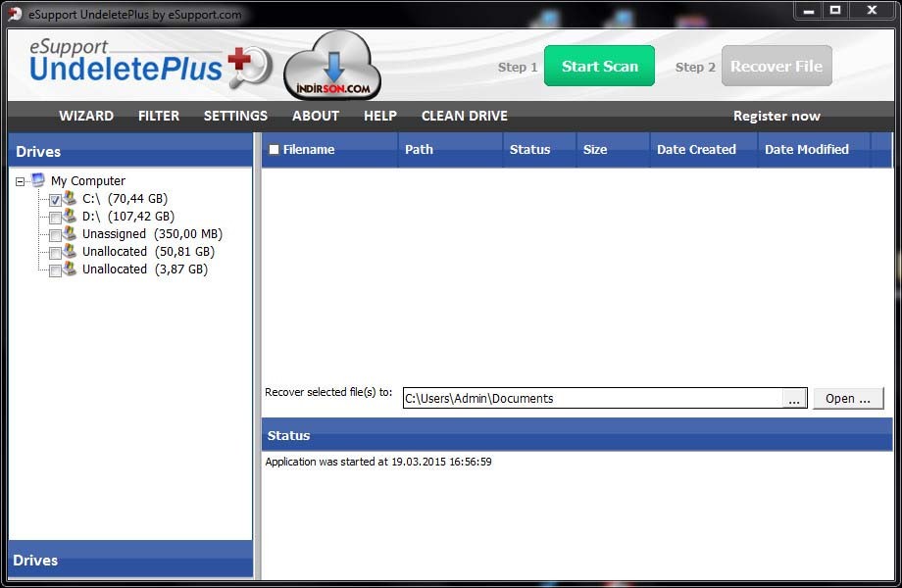Check the D:\ drive checkbox
Screen dimensions: 902x588
(55, 218)
